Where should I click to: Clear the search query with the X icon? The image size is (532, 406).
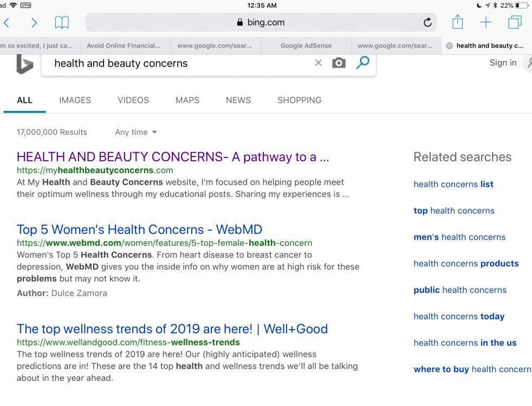[x=318, y=63]
